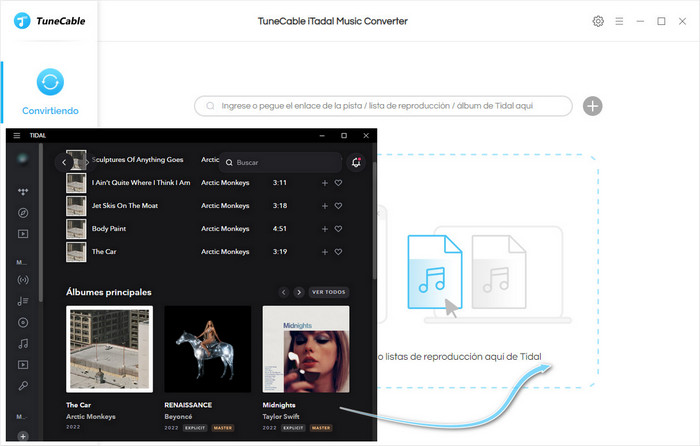Open Midnights album cover
Screen dimensions: 700x446
[x=306, y=349]
